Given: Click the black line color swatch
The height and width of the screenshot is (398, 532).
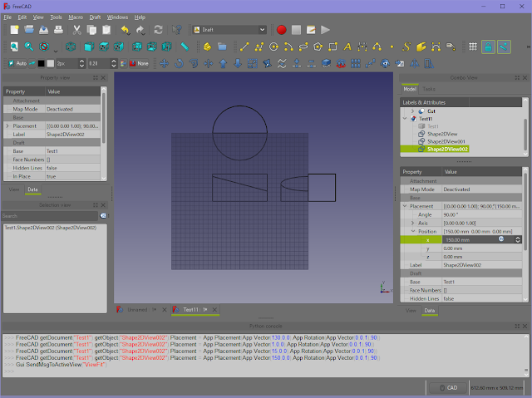Looking at the screenshot, I should [42, 63].
